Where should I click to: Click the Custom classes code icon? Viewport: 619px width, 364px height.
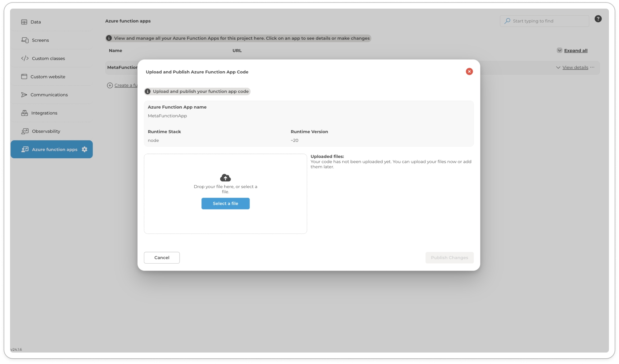[x=25, y=58]
